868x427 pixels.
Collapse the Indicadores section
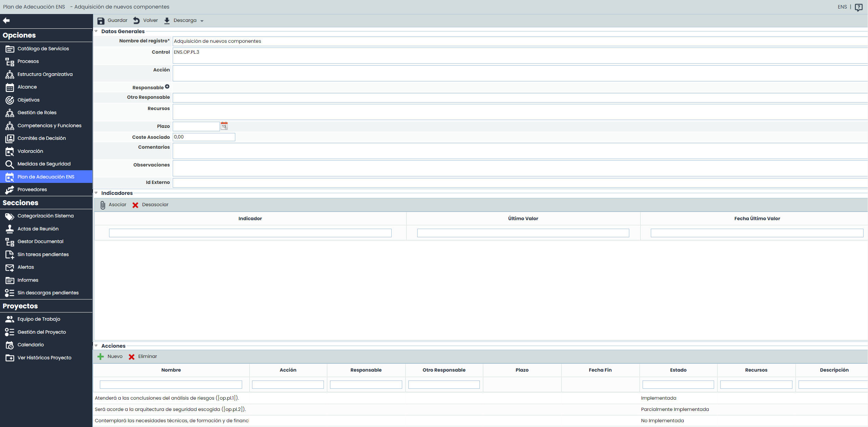[96, 193]
